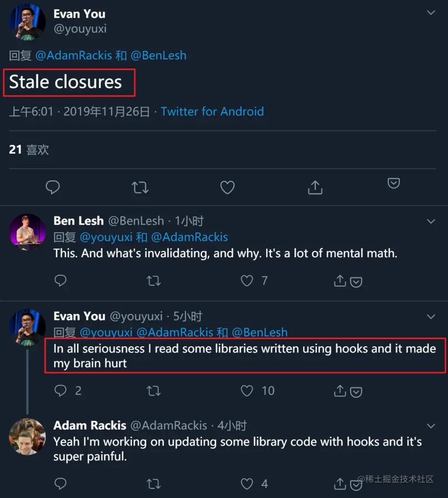Retweet the Stale closures tweet

coord(140,188)
